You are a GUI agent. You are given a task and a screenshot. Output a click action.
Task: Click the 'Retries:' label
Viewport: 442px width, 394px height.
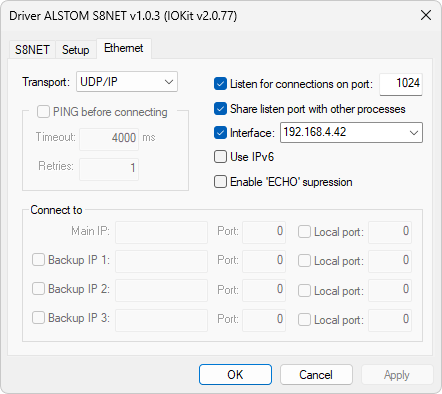(x=56, y=166)
